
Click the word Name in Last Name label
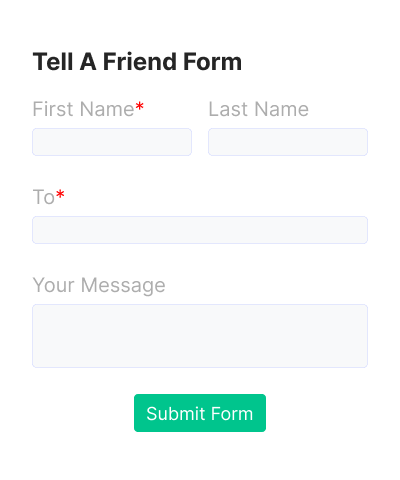[282, 109]
